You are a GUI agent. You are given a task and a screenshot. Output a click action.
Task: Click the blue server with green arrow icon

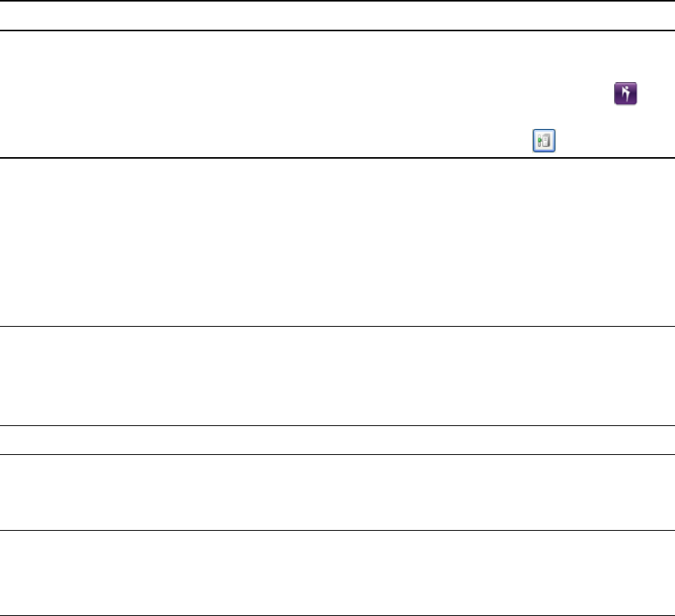[x=544, y=141]
